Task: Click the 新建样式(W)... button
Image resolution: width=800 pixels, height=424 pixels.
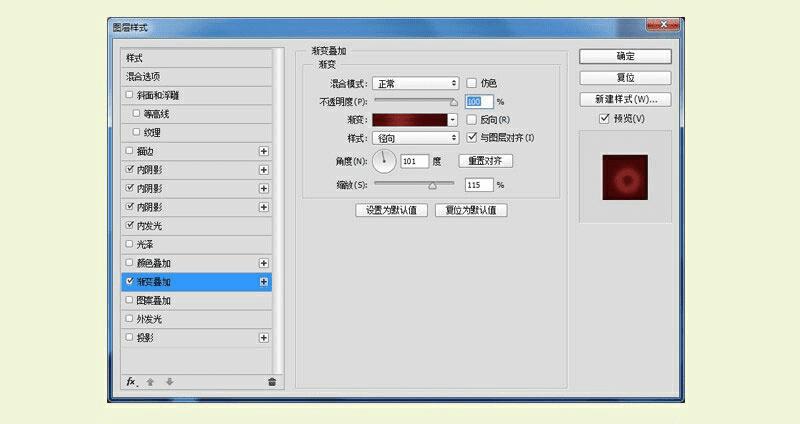Action: click(x=625, y=99)
